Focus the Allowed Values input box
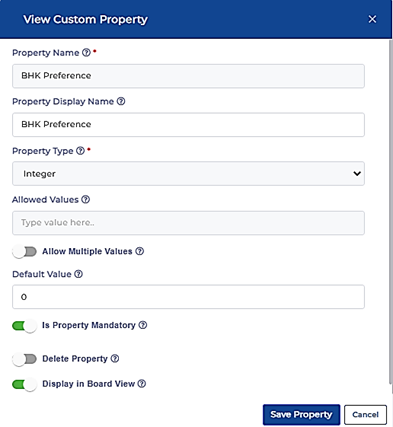Image resolution: width=393 pixels, height=427 pixels. coord(188,223)
